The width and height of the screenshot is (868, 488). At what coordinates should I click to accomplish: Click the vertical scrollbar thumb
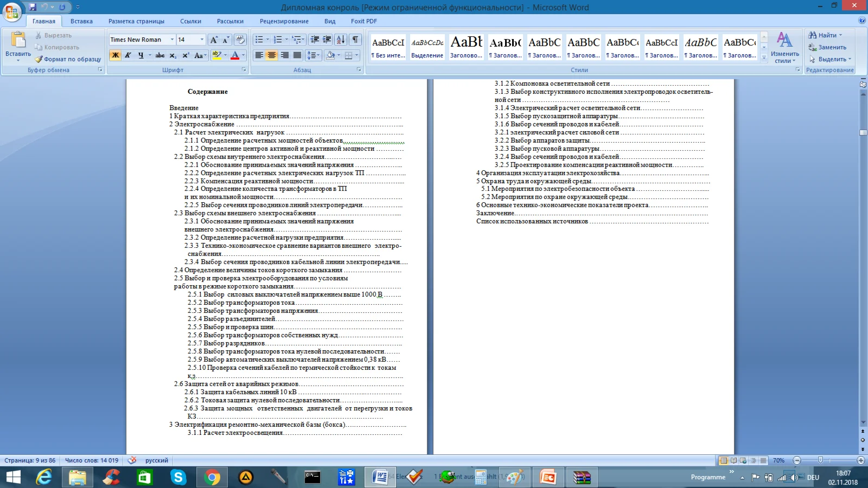point(863,132)
